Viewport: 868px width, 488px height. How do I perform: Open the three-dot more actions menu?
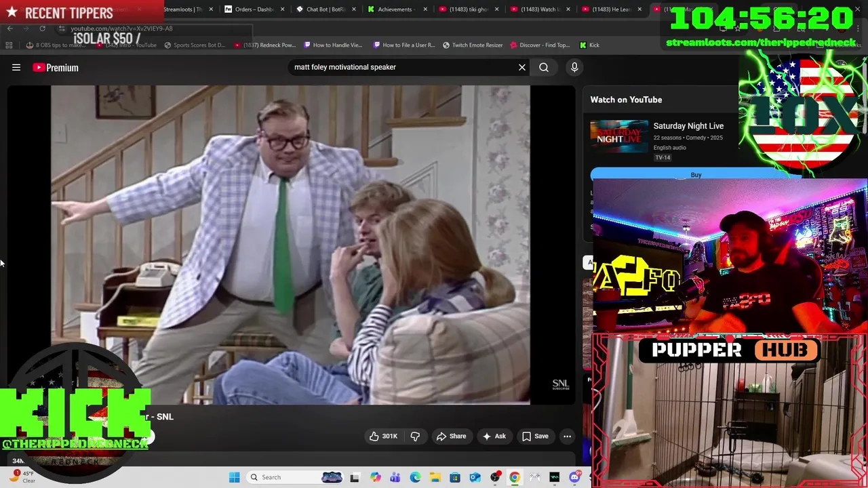pos(567,436)
